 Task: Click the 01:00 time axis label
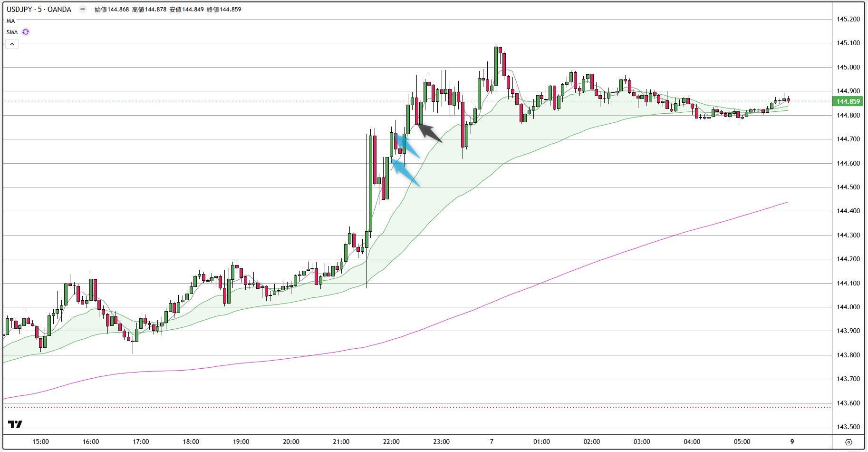pos(542,442)
